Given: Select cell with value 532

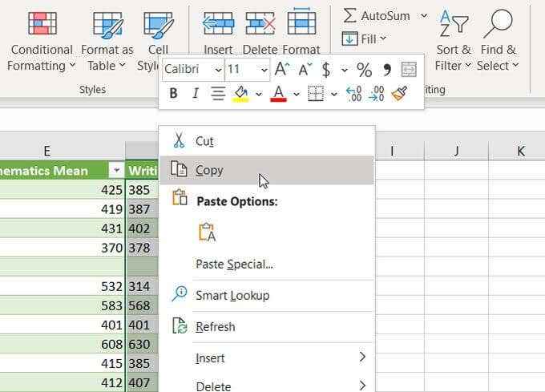Looking at the screenshot, I should (x=62, y=286).
